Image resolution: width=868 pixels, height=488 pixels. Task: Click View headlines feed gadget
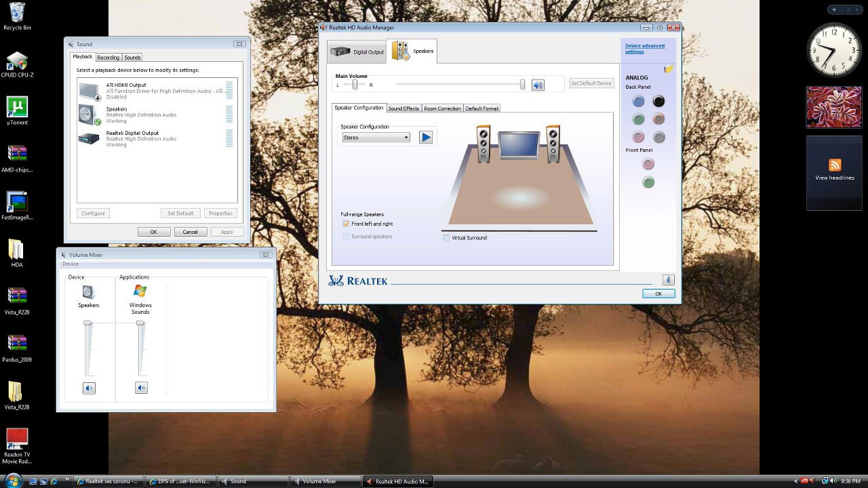(834, 173)
